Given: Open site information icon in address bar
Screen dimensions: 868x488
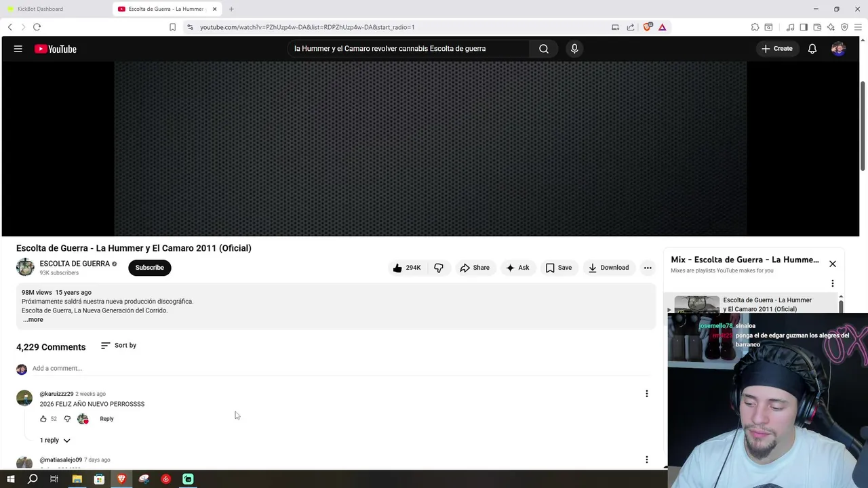Looking at the screenshot, I should (190, 27).
